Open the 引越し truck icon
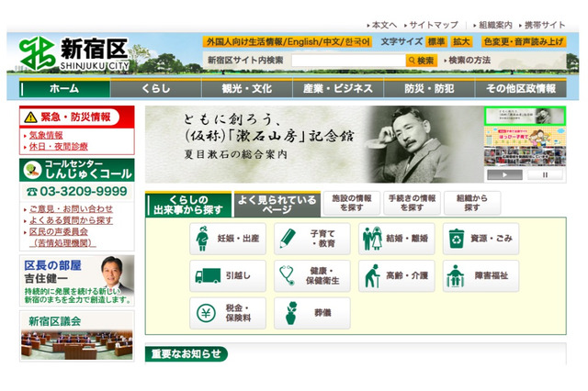Image resolution: width=588 pixels, height=391 pixels. (228, 276)
